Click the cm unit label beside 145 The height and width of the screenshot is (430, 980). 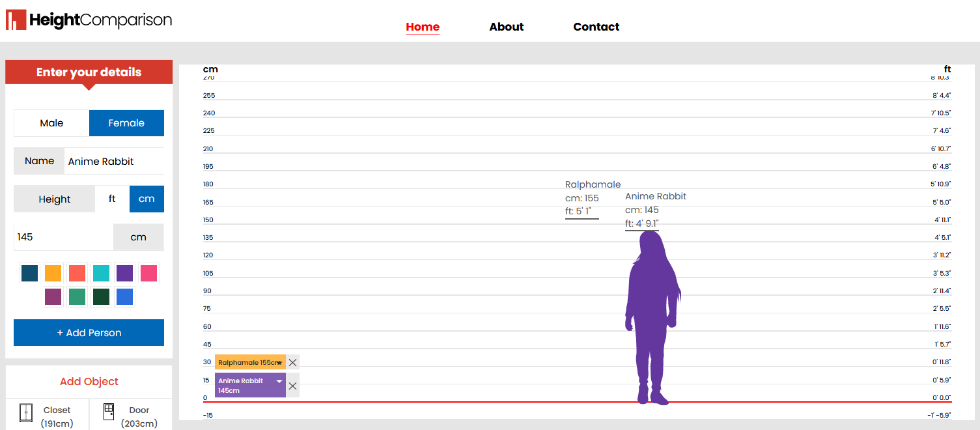point(139,237)
